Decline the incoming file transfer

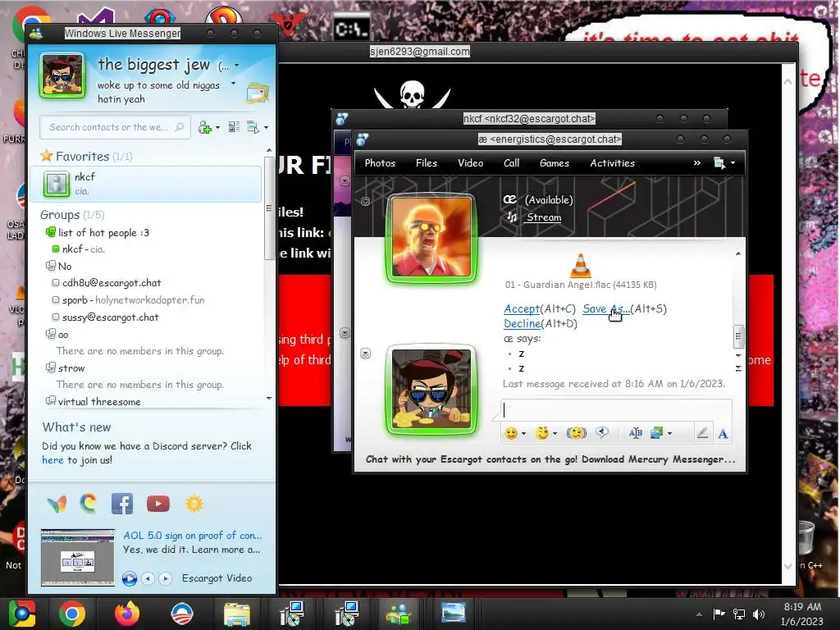tap(522, 323)
